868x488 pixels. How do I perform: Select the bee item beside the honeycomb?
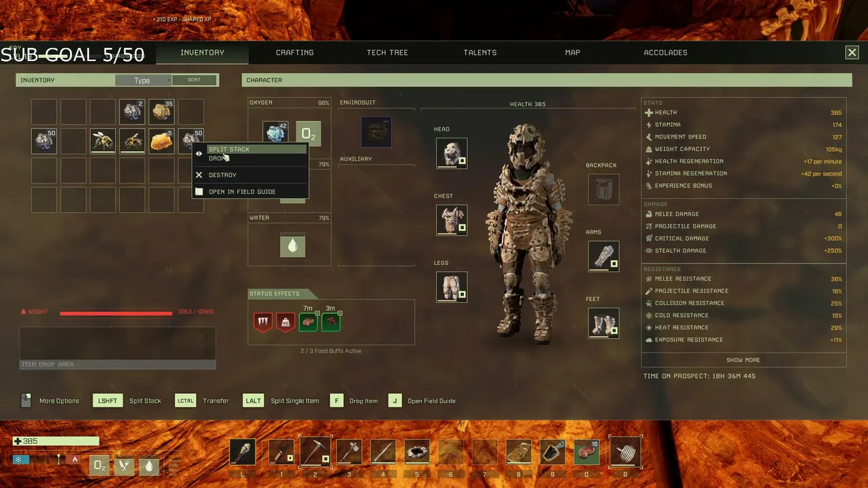click(x=132, y=141)
